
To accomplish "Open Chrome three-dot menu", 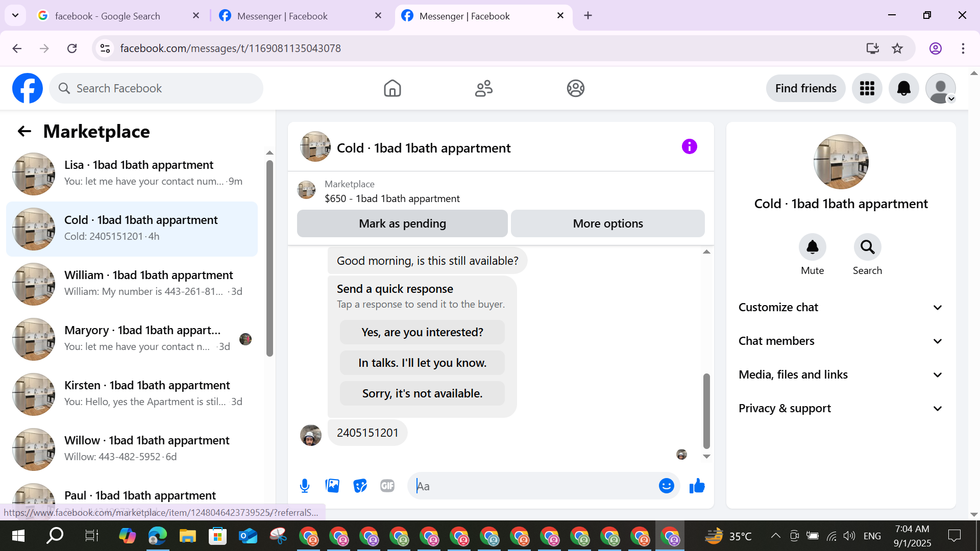I will tap(963, 48).
